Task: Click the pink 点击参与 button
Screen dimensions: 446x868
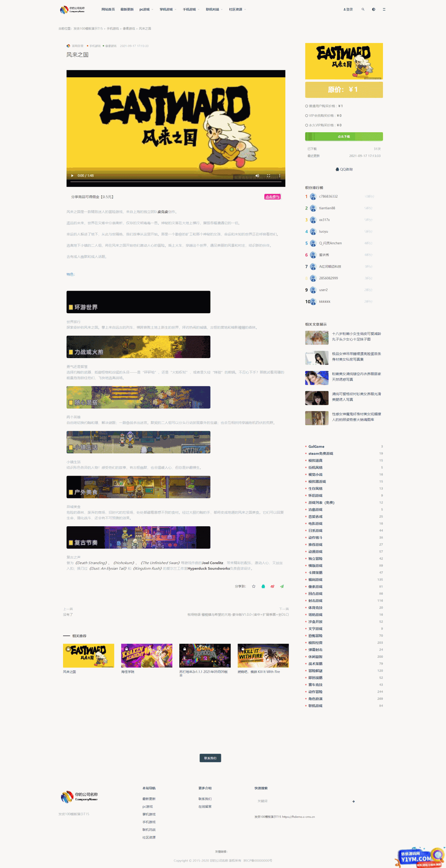Action: pos(272,197)
